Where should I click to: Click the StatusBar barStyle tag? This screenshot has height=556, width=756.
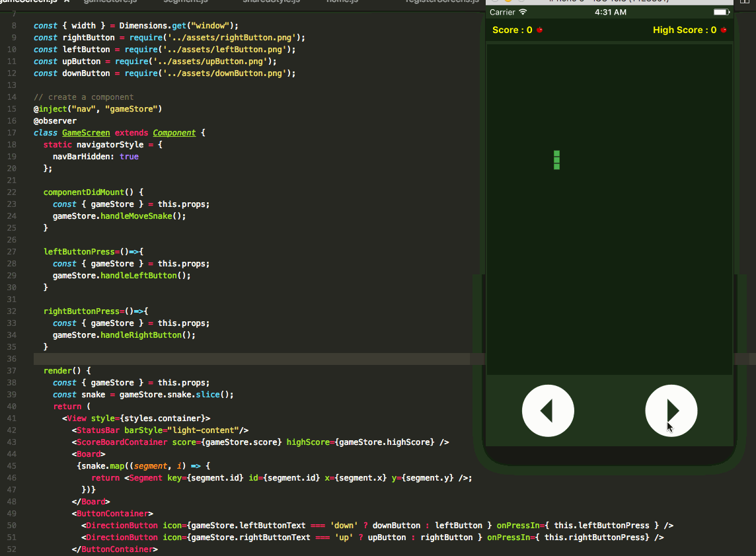click(x=160, y=430)
